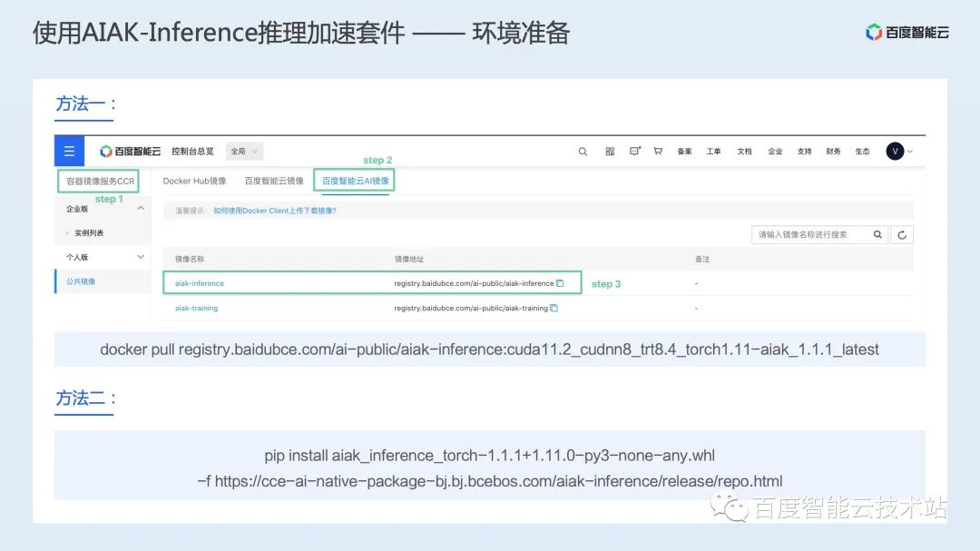The width and height of the screenshot is (980, 551).
Task: Click the 百度智能云 logo on the slide corner
Action: click(x=906, y=32)
